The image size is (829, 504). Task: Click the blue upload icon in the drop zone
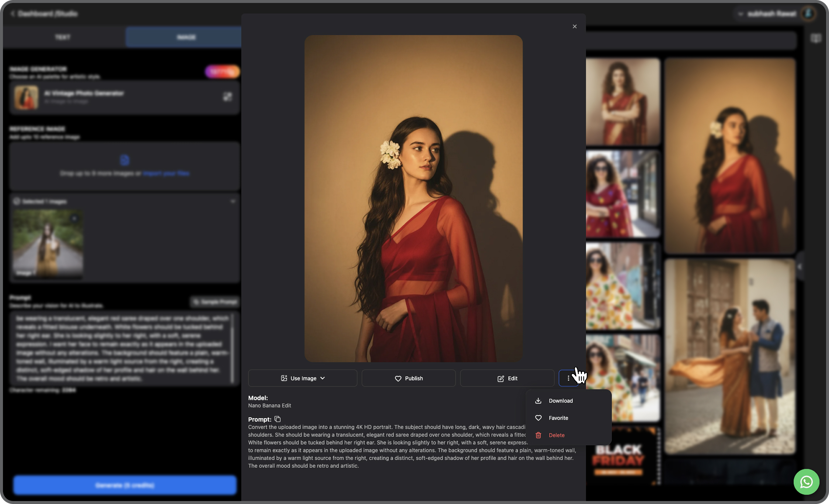tap(124, 160)
